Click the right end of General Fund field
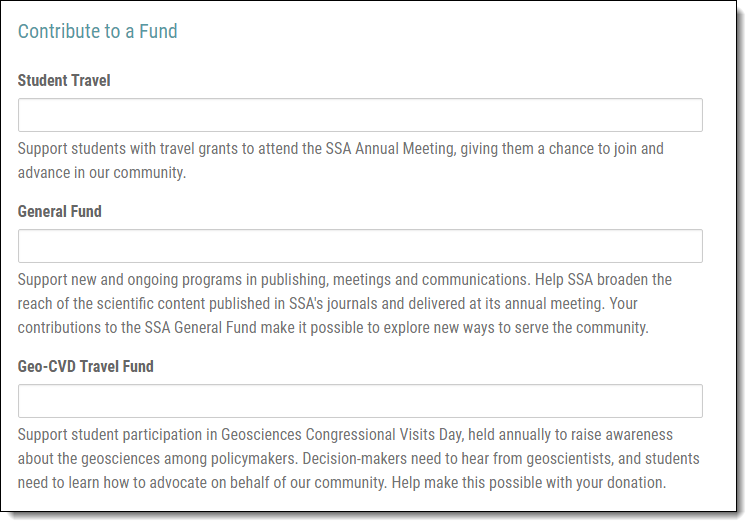Viewport: 752px width, 527px height. [691, 246]
